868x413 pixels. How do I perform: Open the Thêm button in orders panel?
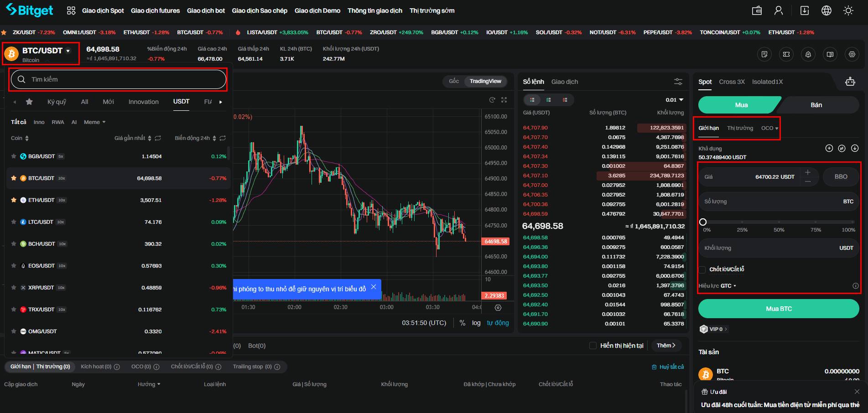[666, 346]
